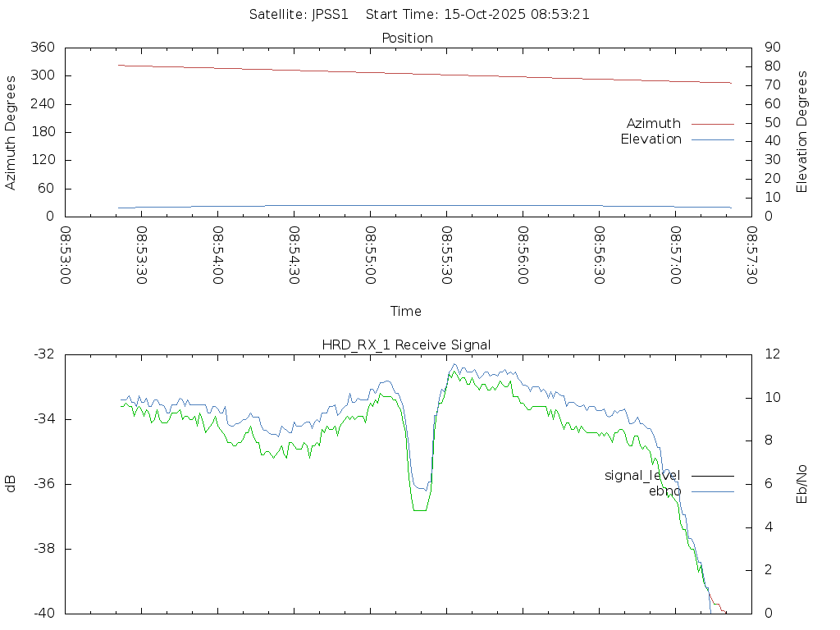
Task: Click the Position chart title
Action: pyautogui.click(x=408, y=39)
